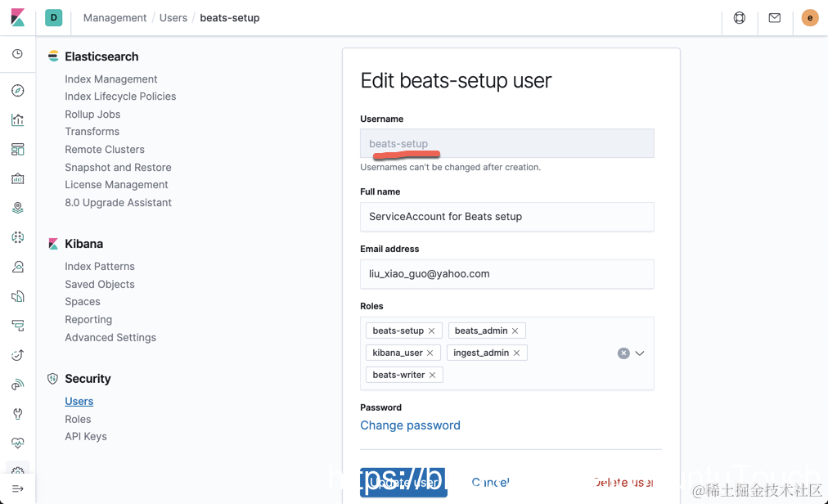Open Roles under Security
This screenshot has height=504, width=828.
pos(78,419)
